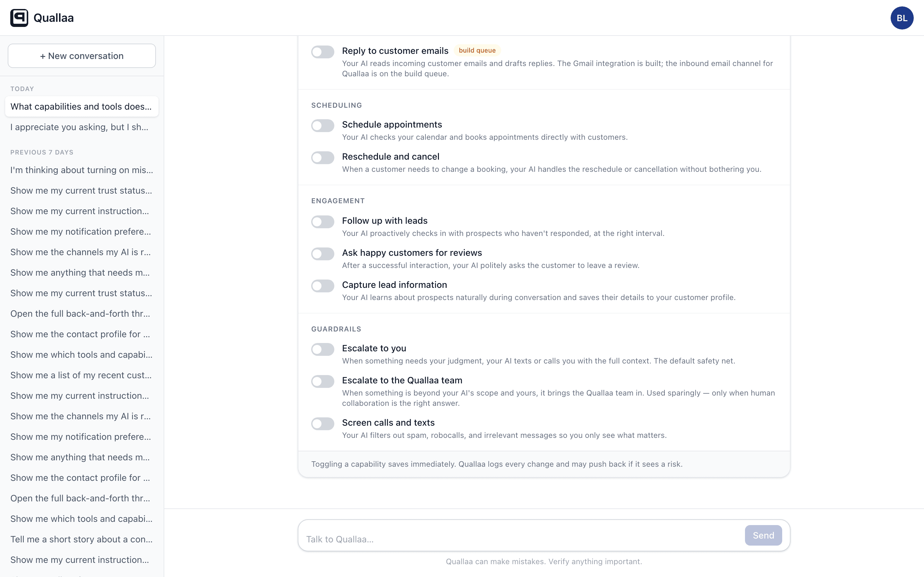Viewport: 924px width, 577px height.
Task: Open the I appreciate you asking chat
Action: coord(80,127)
